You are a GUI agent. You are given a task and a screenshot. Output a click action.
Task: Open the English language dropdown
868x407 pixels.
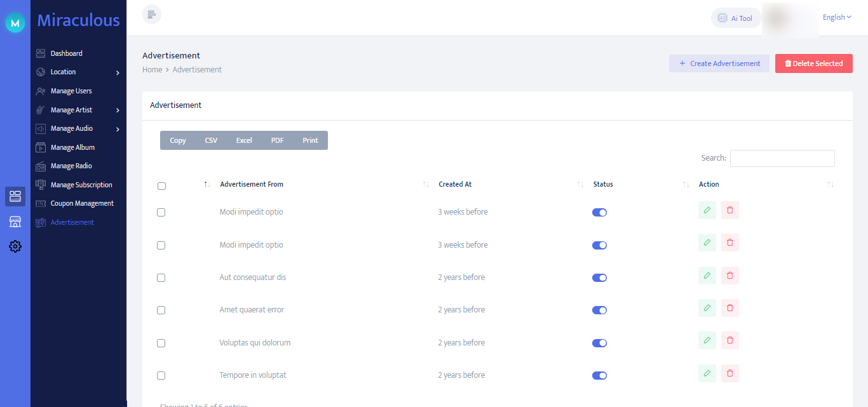(836, 17)
